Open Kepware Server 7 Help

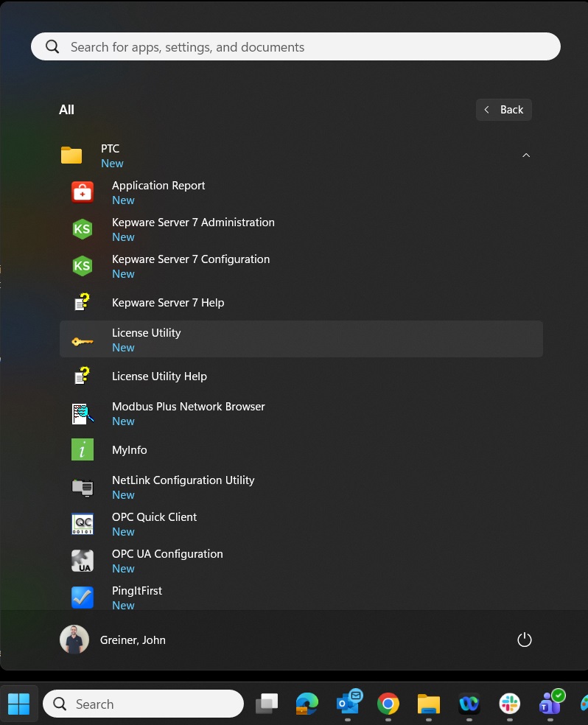[168, 303]
